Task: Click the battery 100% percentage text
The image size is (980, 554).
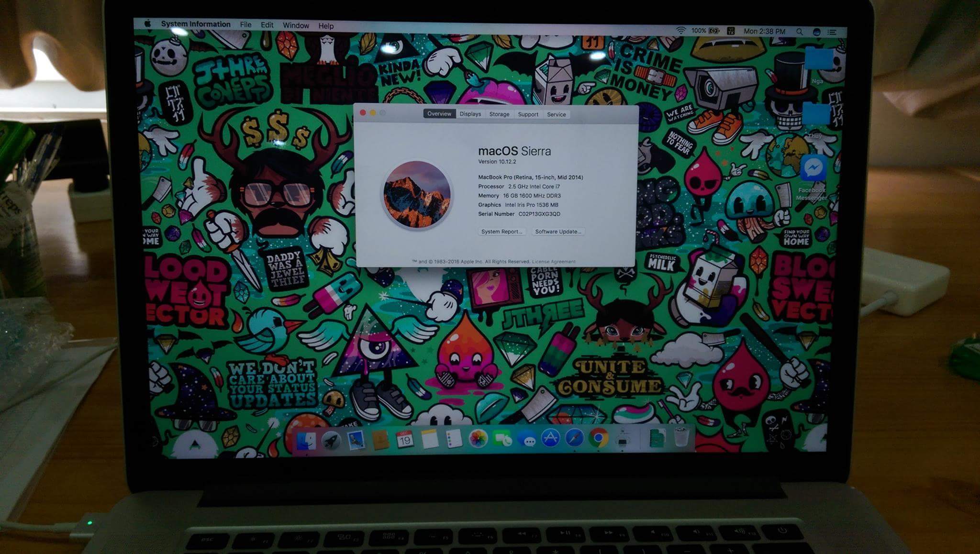Action: click(x=698, y=31)
